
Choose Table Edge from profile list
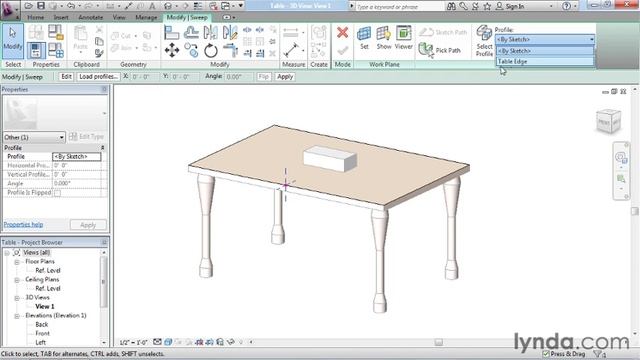point(545,62)
